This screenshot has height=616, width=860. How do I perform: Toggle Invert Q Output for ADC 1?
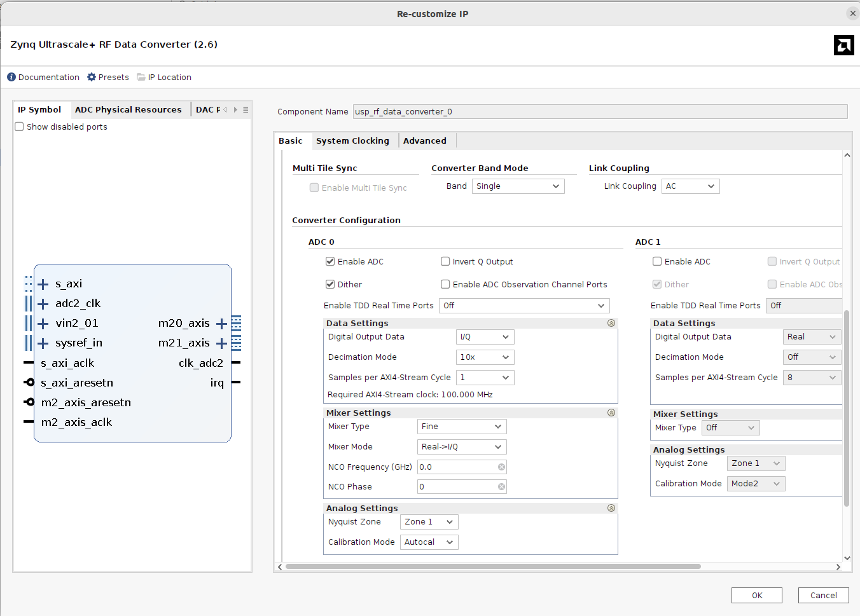772,261
